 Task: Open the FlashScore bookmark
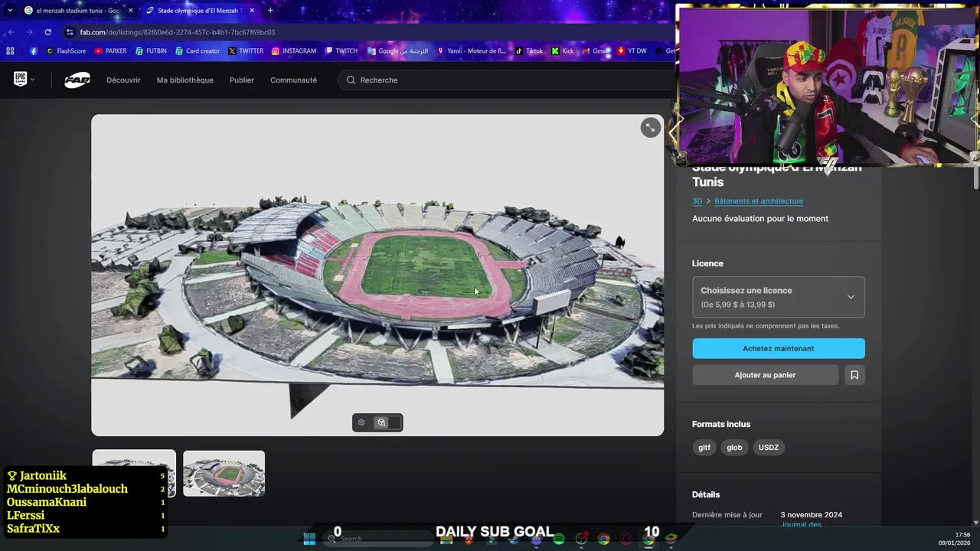tap(66, 51)
